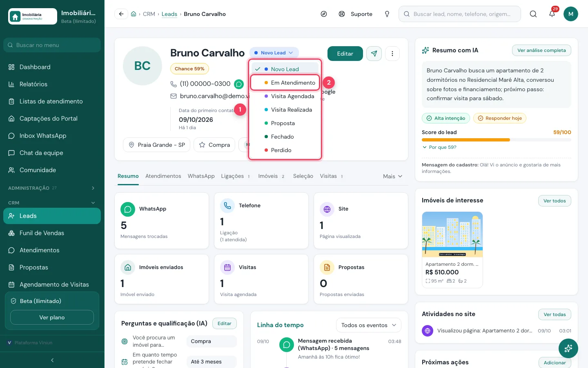Open the floating AI assistant button
This screenshot has height=368, width=588.
pyautogui.click(x=568, y=349)
